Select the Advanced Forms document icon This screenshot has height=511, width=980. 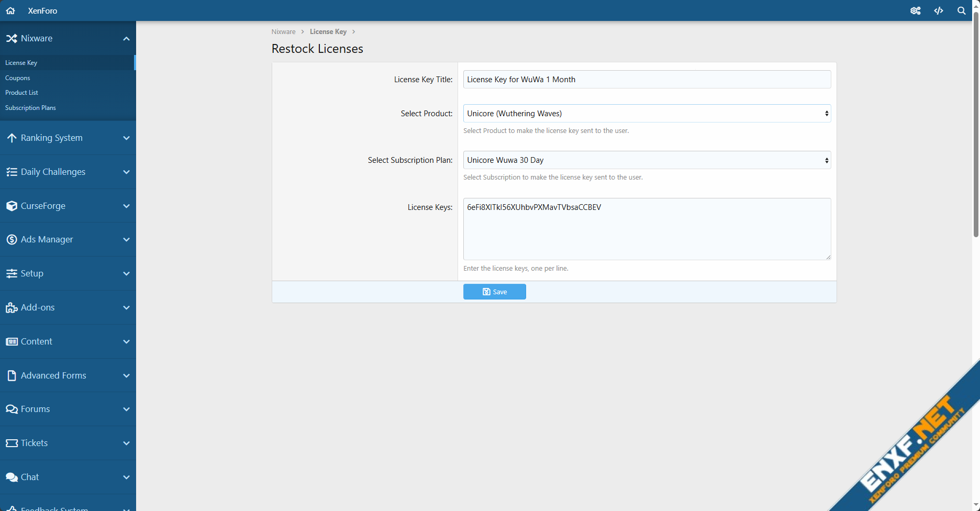click(x=12, y=375)
